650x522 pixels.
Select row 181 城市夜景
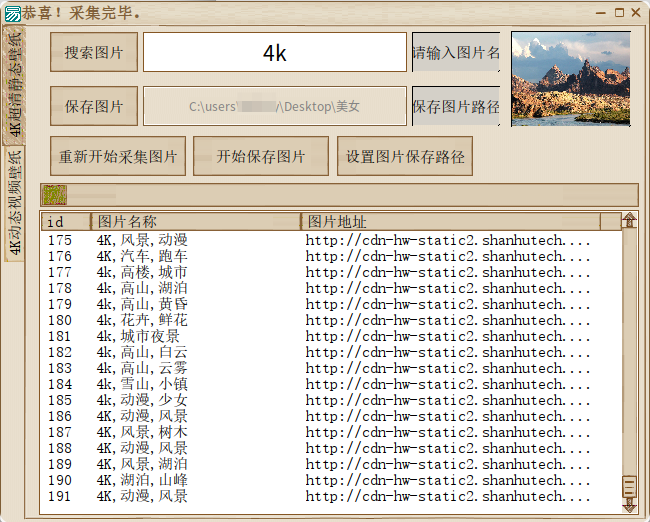(140, 336)
